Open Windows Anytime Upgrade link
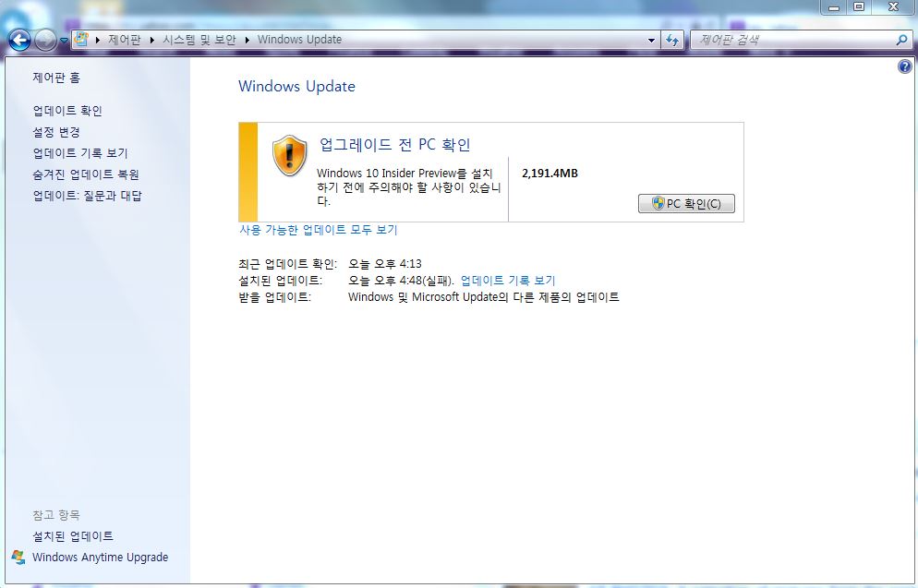The height and width of the screenshot is (588, 918). pyautogui.click(x=100, y=558)
